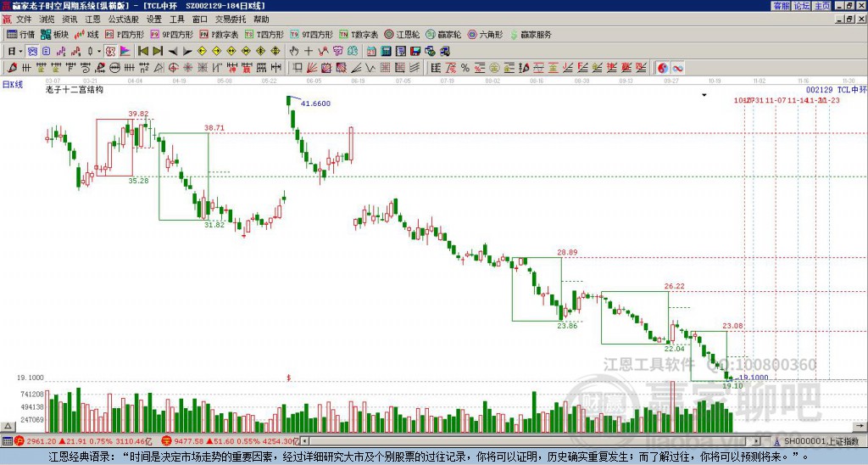Toggle the 权 adjusted-price button
The height and width of the screenshot is (465, 868).
[x=110, y=51]
